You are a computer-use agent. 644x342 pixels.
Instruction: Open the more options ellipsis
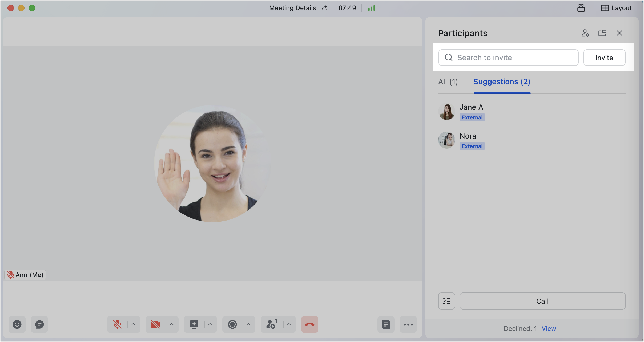pyautogui.click(x=408, y=324)
